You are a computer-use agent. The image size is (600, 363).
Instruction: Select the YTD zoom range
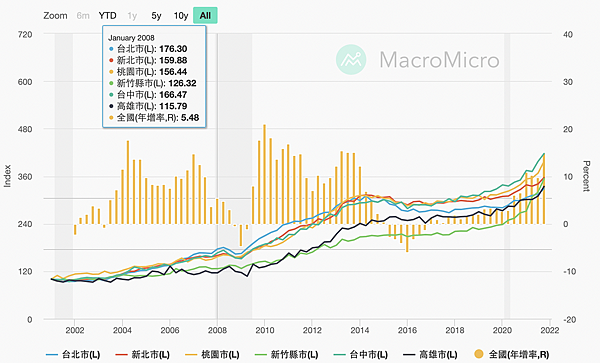108,16
